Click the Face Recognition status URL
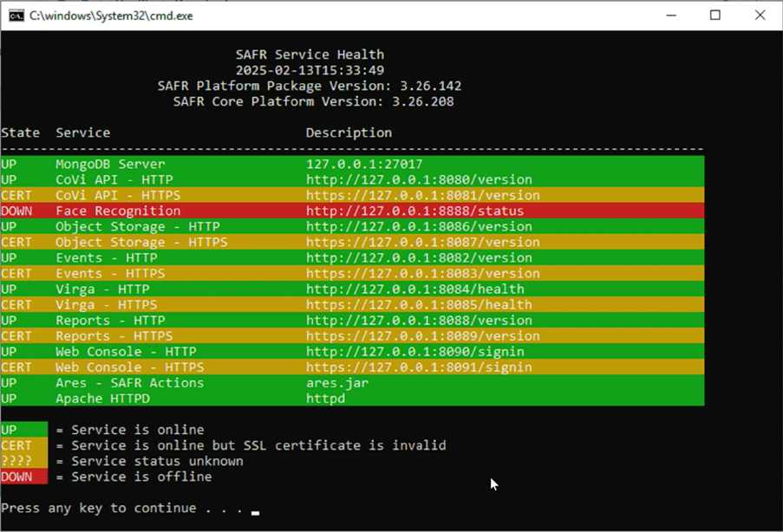783x532 pixels. click(x=414, y=211)
